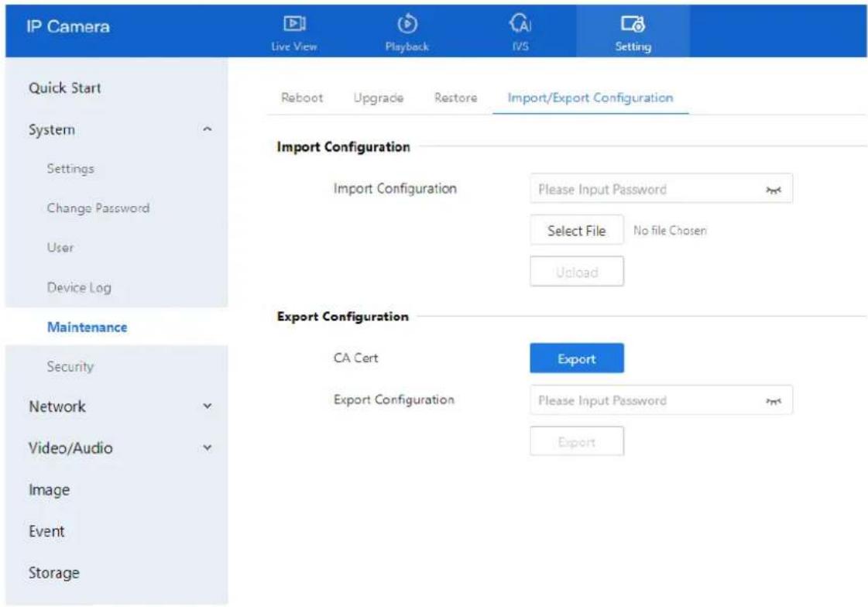Click the blue CA Cert Export button
This screenshot has width=868, height=607.
click(x=576, y=358)
